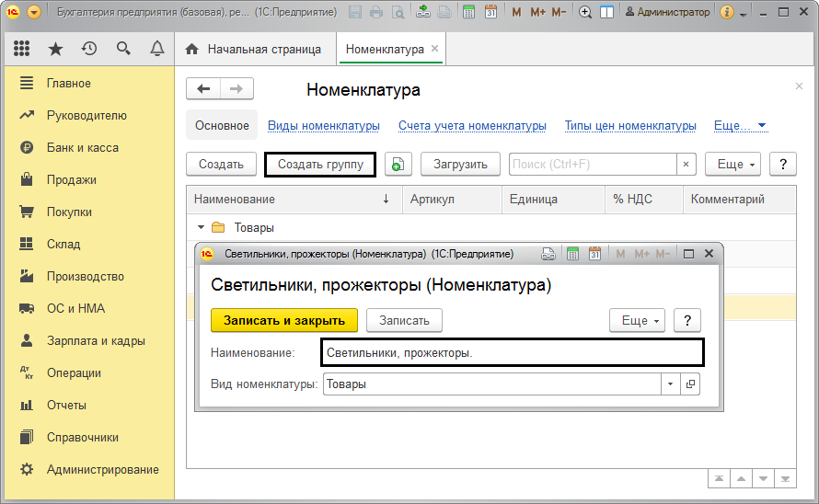Open main menu orange dropdown arrow
This screenshot has width=819, height=504.
coord(34,11)
